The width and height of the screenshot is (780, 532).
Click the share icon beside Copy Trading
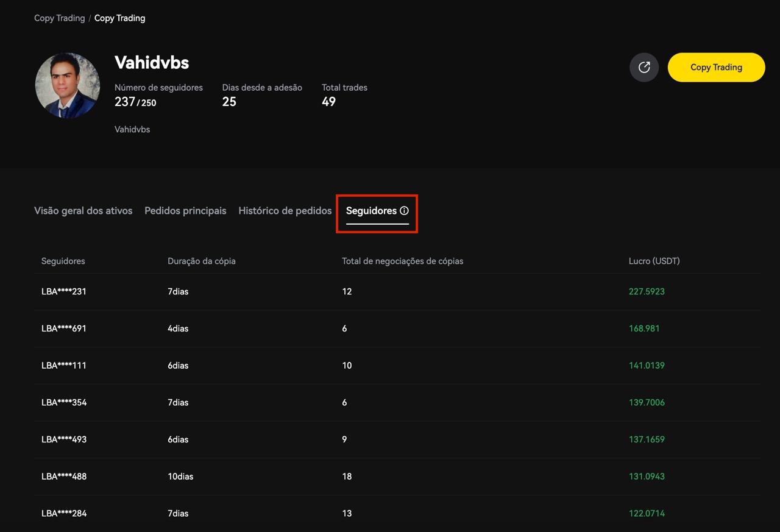tap(643, 67)
